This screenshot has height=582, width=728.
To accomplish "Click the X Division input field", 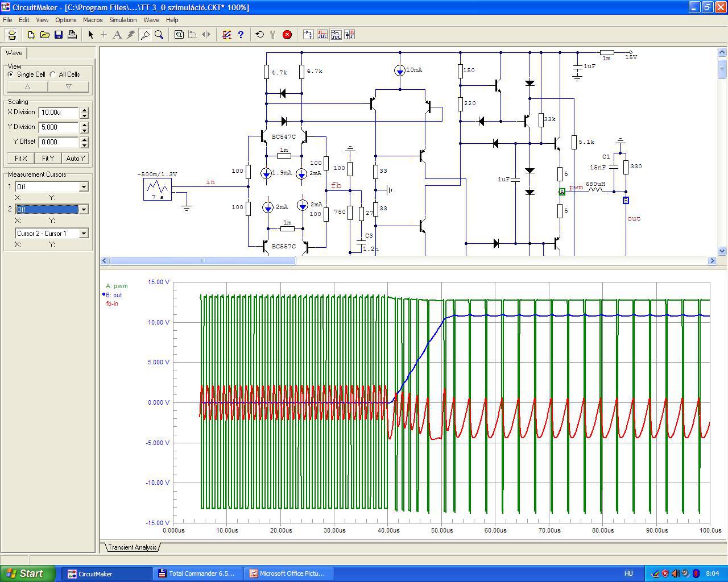I will pos(59,113).
